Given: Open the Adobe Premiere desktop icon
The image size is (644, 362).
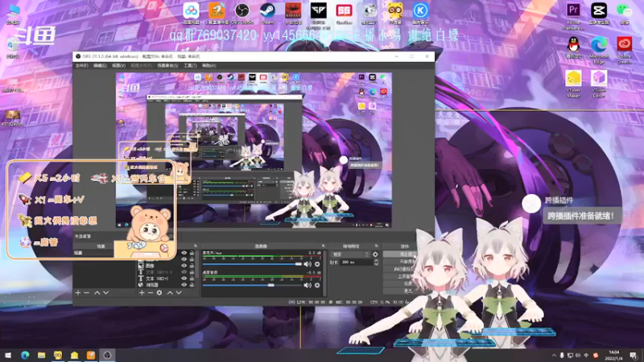Looking at the screenshot, I should (x=573, y=15).
